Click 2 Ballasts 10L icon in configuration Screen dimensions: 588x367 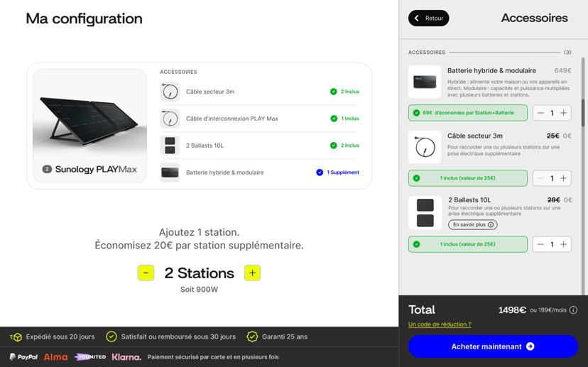coord(170,146)
